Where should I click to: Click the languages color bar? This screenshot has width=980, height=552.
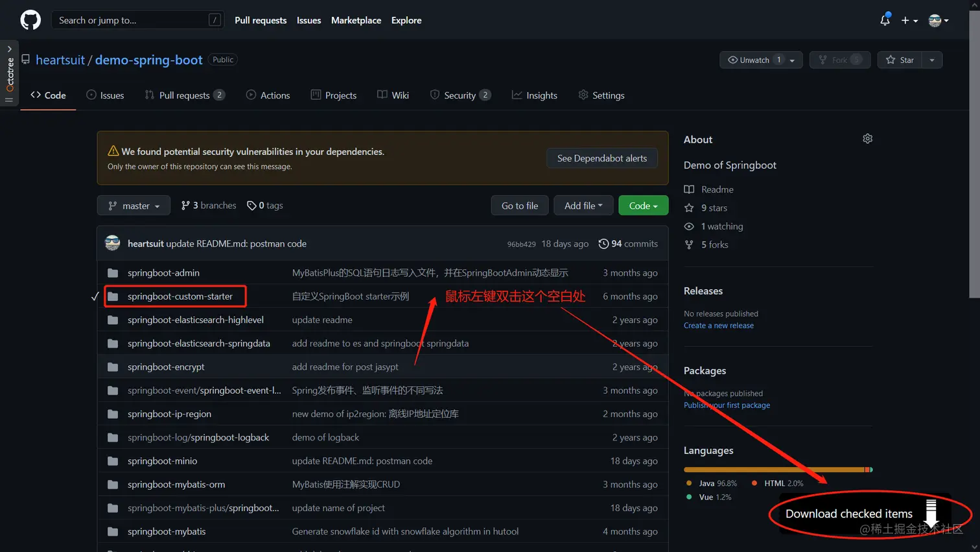click(x=778, y=470)
